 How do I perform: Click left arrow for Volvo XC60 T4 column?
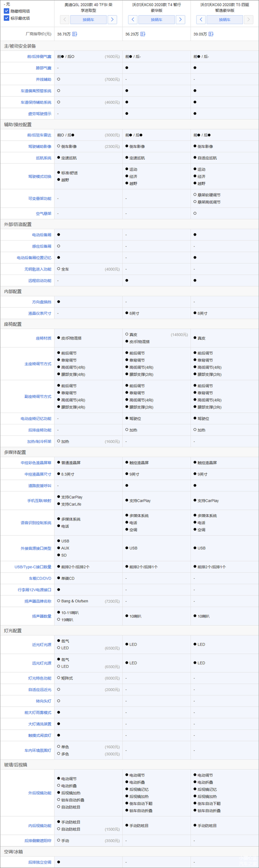132,20
